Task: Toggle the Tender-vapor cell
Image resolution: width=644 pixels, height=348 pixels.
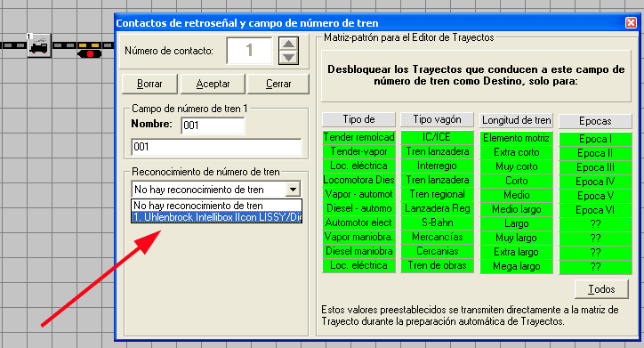Action: coord(358,151)
